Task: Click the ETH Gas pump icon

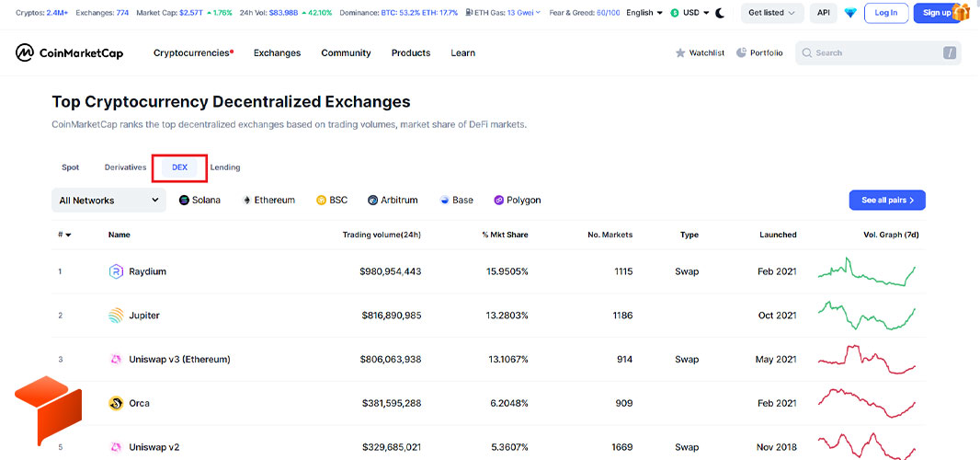Action: click(x=469, y=13)
